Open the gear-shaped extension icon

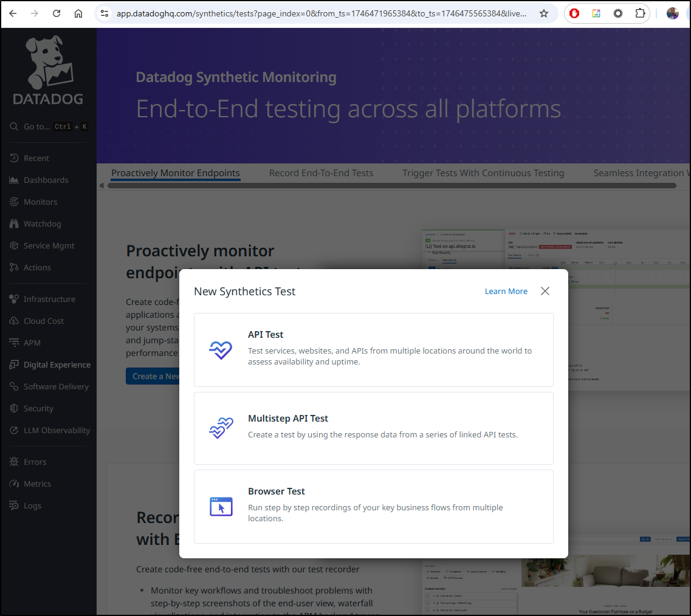(x=618, y=13)
